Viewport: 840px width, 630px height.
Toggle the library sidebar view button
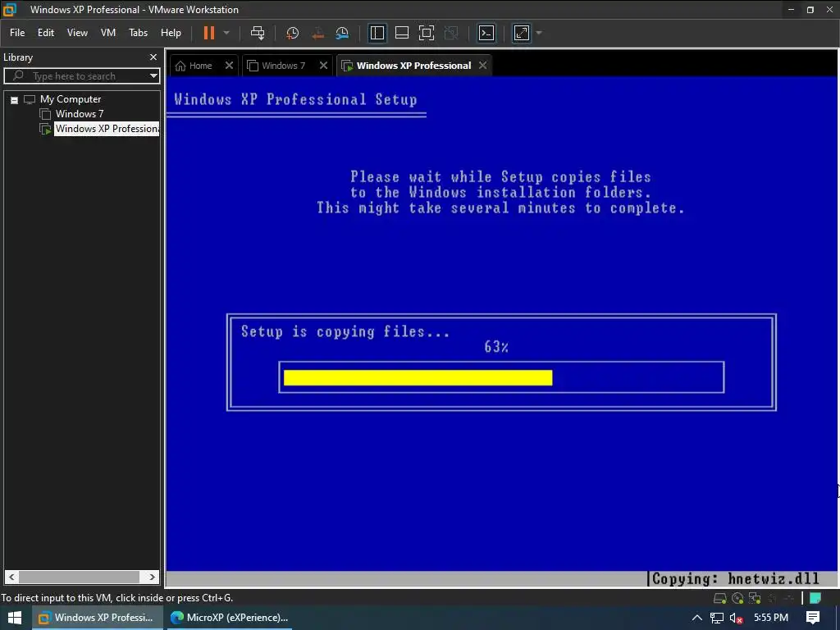point(377,33)
